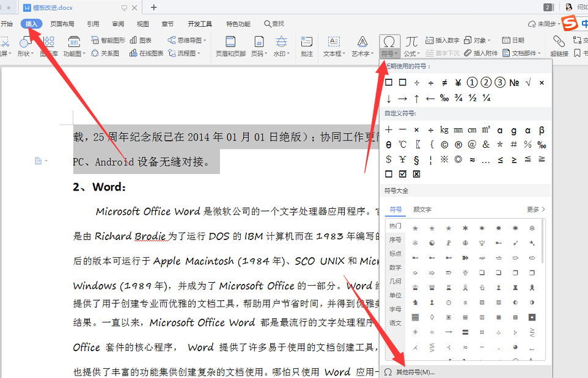The height and width of the screenshot is (378, 588).
Task: Insert the © copyright symbol
Action: (x=444, y=145)
